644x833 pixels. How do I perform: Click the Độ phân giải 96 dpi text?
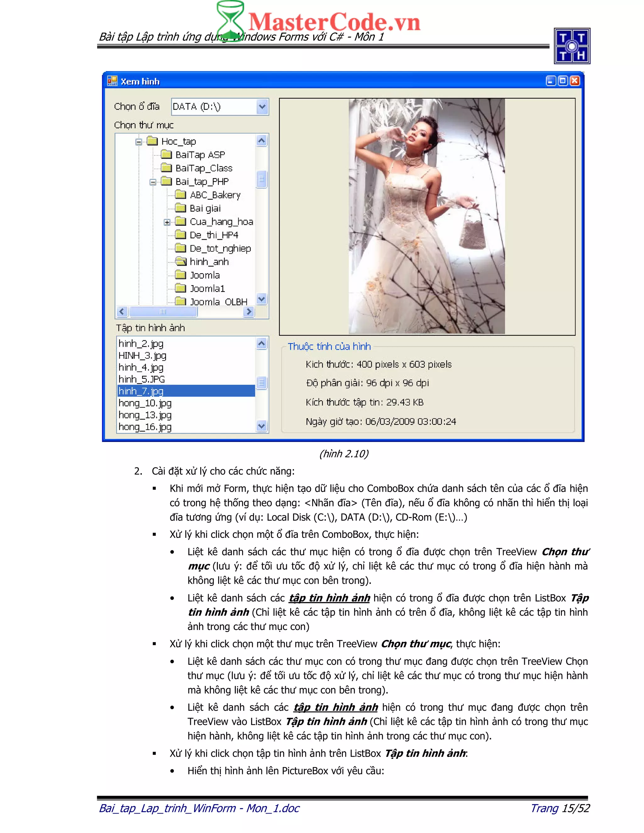pyautogui.click(x=367, y=383)
